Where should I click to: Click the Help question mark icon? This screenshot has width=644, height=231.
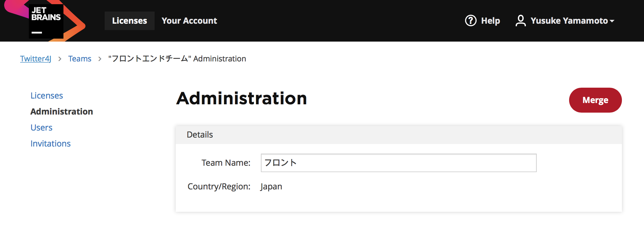tap(471, 21)
